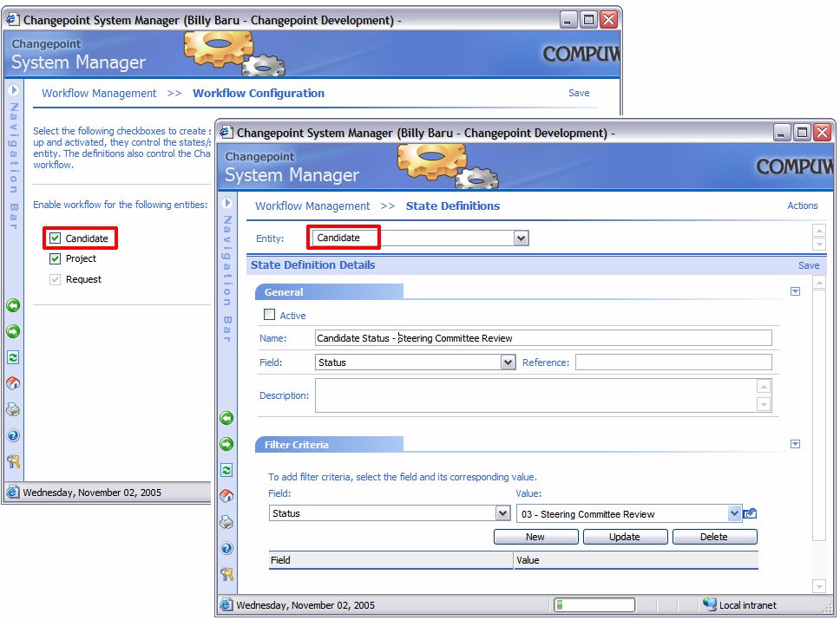840x620 pixels.
Task: Go home via State Definitions sidebar house icon
Action: pyautogui.click(x=226, y=496)
